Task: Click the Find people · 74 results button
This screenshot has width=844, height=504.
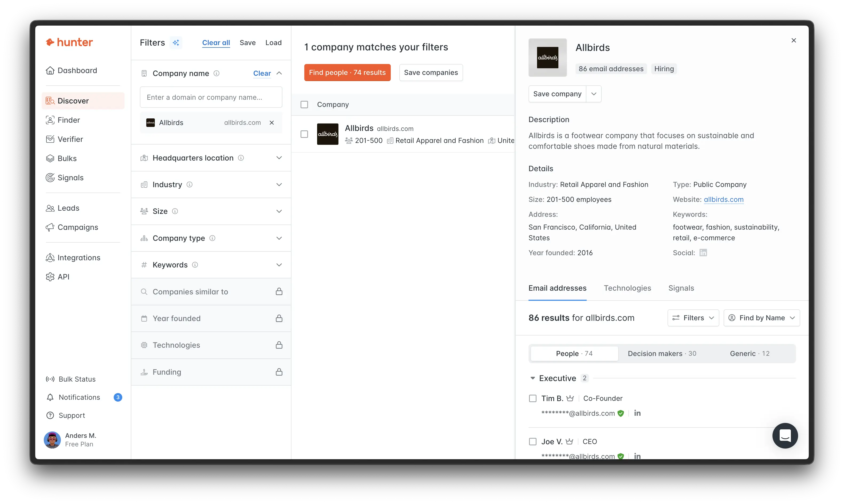Action: click(347, 72)
